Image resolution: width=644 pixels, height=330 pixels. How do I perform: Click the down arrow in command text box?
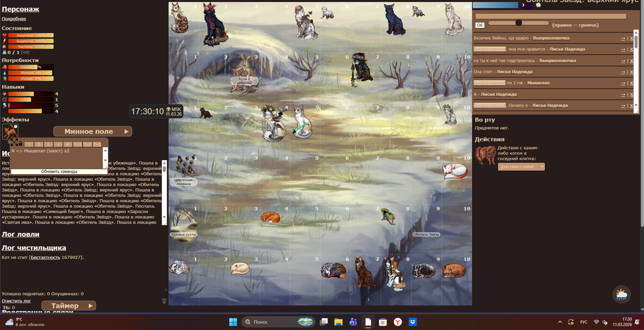[x=105, y=160]
